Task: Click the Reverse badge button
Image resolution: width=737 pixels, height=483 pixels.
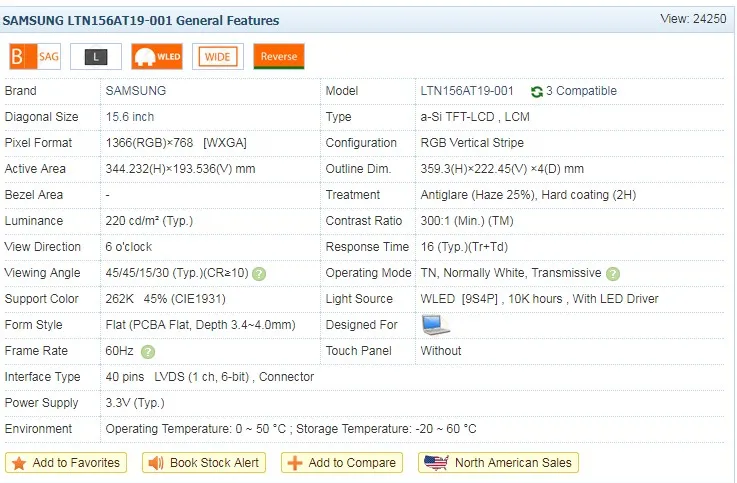Action: pos(279,56)
